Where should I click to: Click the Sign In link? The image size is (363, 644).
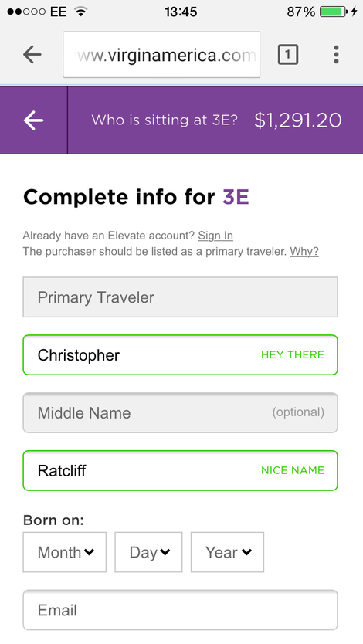pyautogui.click(x=215, y=236)
